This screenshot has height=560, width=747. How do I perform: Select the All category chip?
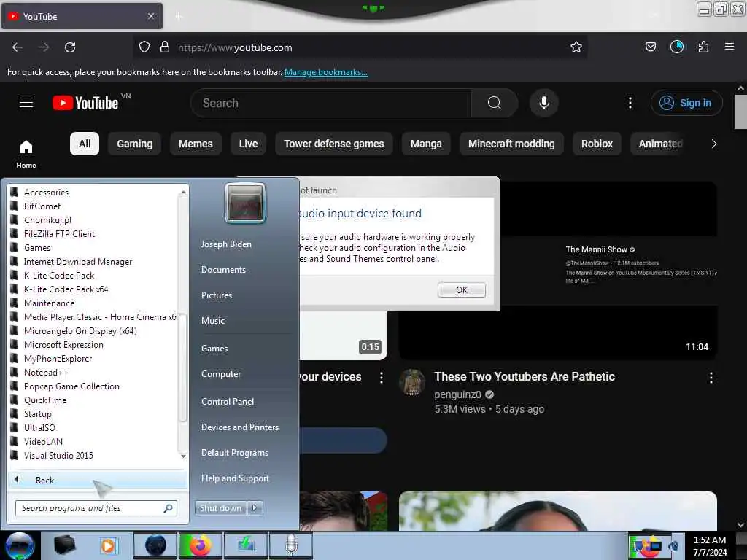tap(85, 144)
